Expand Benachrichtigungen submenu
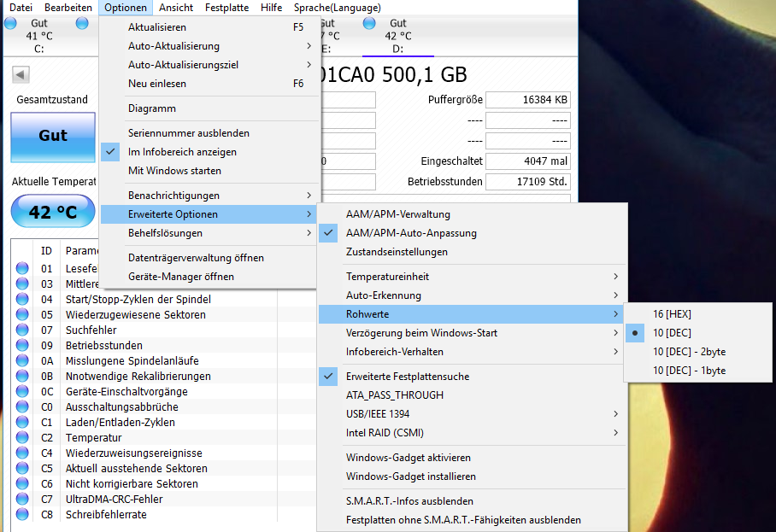The height and width of the screenshot is (532, 776). pos(209,196)
